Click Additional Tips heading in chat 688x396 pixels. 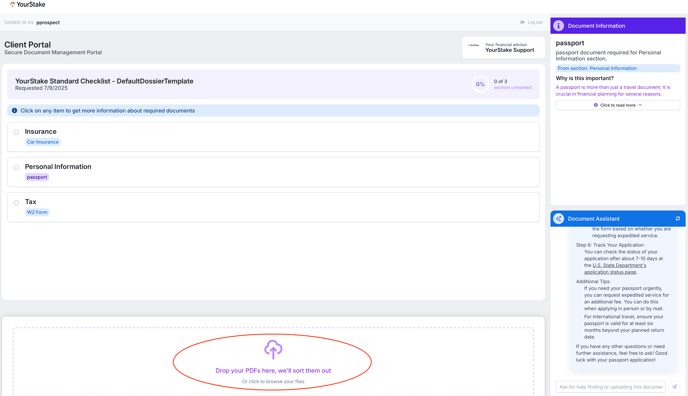[x=593, y=281]
